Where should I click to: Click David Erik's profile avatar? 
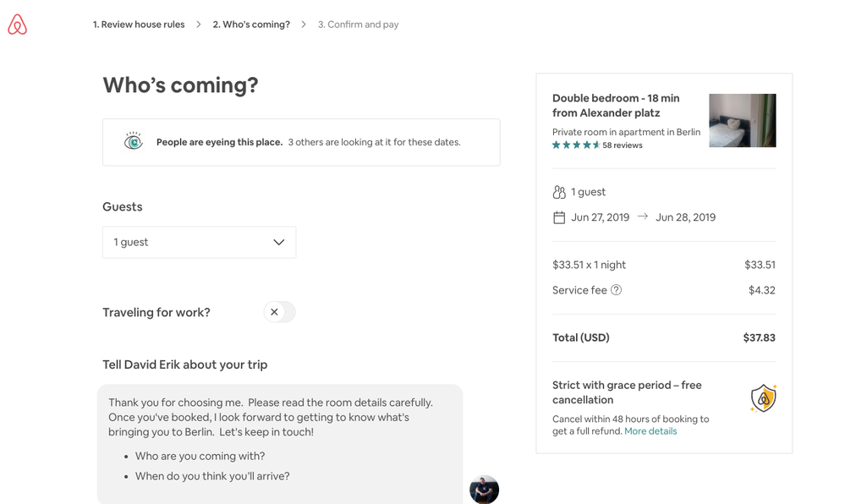point(484,489)
